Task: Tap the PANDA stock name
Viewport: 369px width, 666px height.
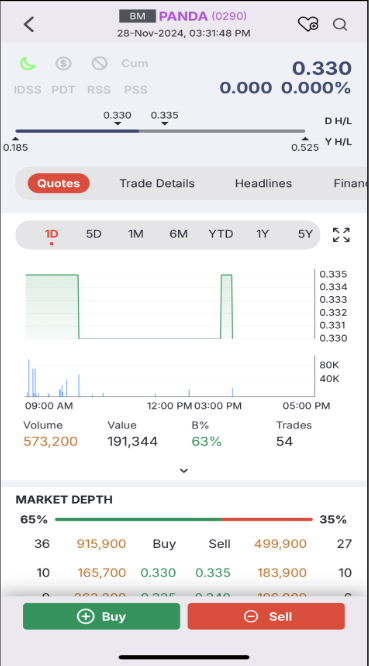Action: click(183, 16)
